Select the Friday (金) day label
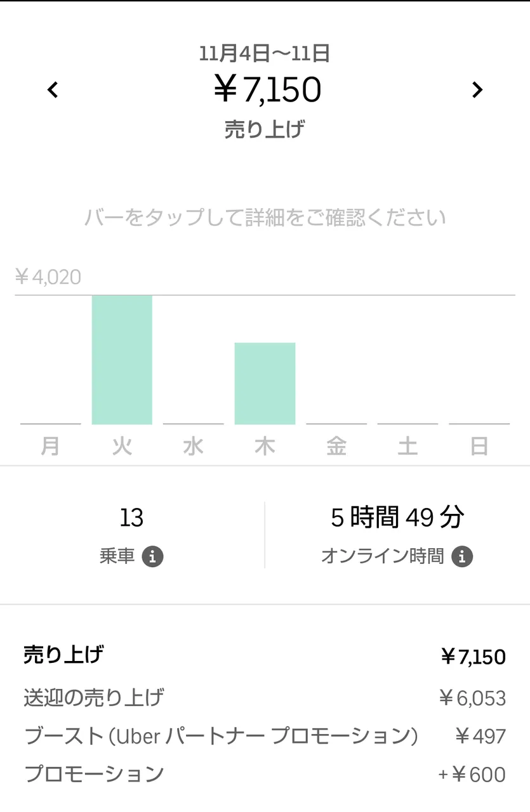530x812 pixels. pyautogui.click(x=336, y=447)
